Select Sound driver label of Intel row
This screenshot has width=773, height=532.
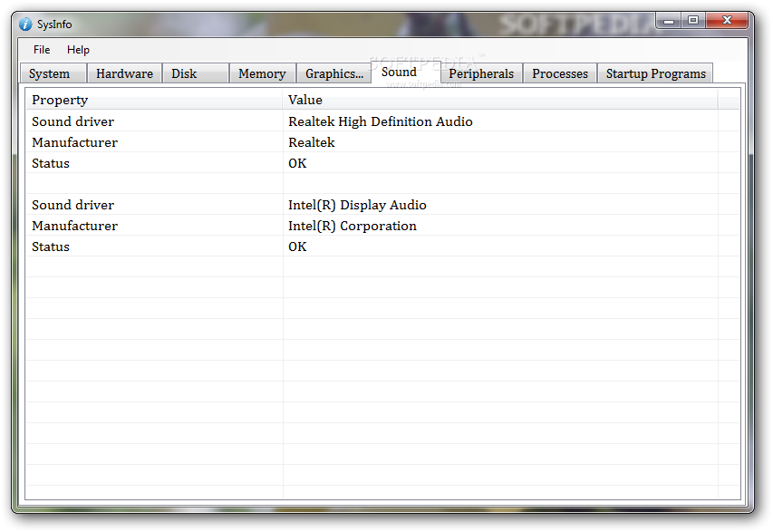[x=72, y=205]
